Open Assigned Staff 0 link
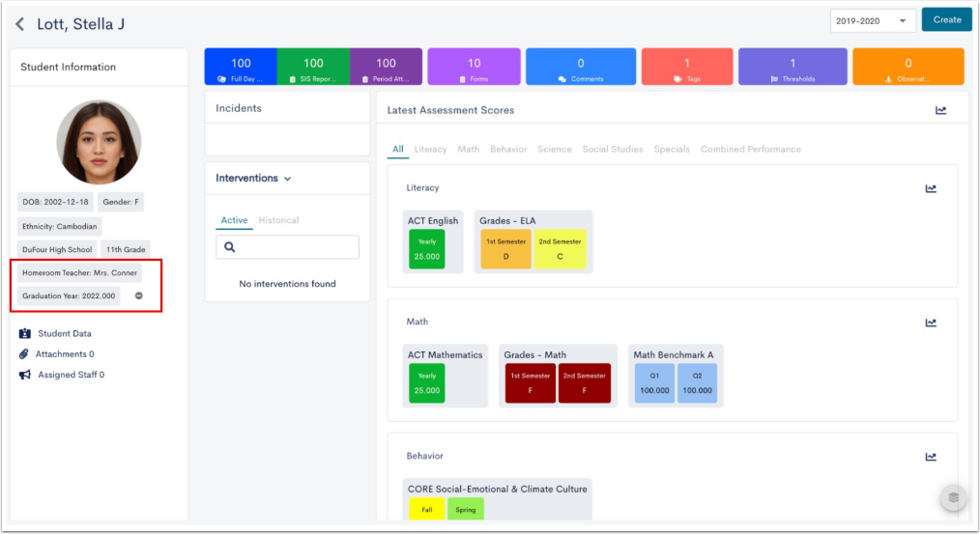Screen dimensions: 980x534 [x=72, y=375]
